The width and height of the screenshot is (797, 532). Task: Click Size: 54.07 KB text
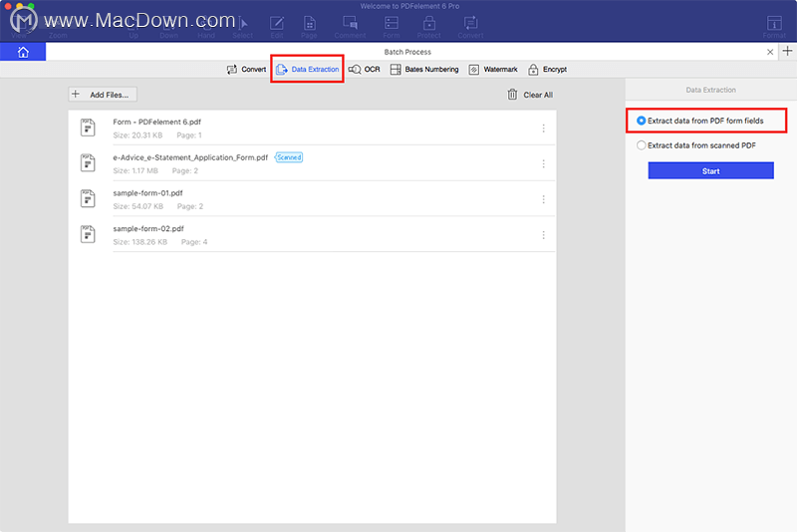click(138, 206)
